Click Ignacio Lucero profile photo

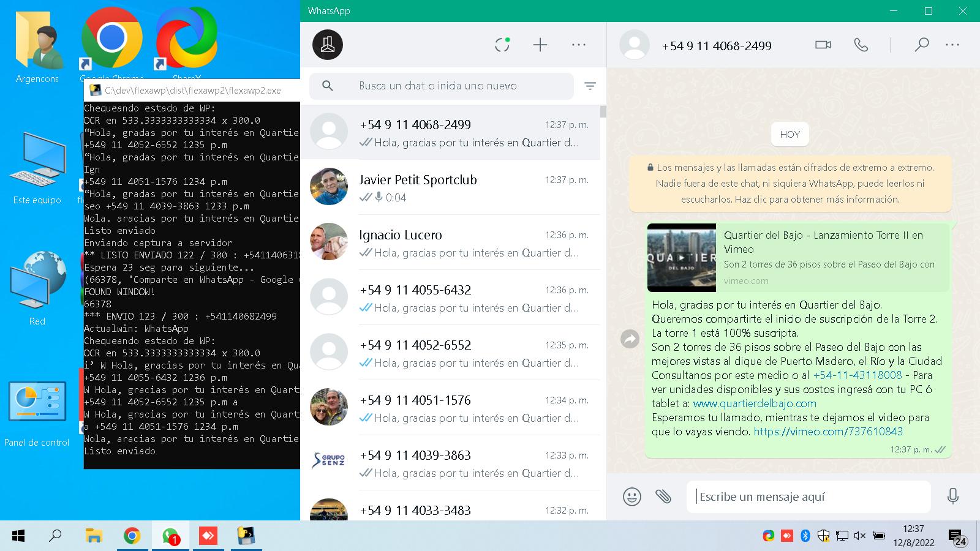click(329, 241)
